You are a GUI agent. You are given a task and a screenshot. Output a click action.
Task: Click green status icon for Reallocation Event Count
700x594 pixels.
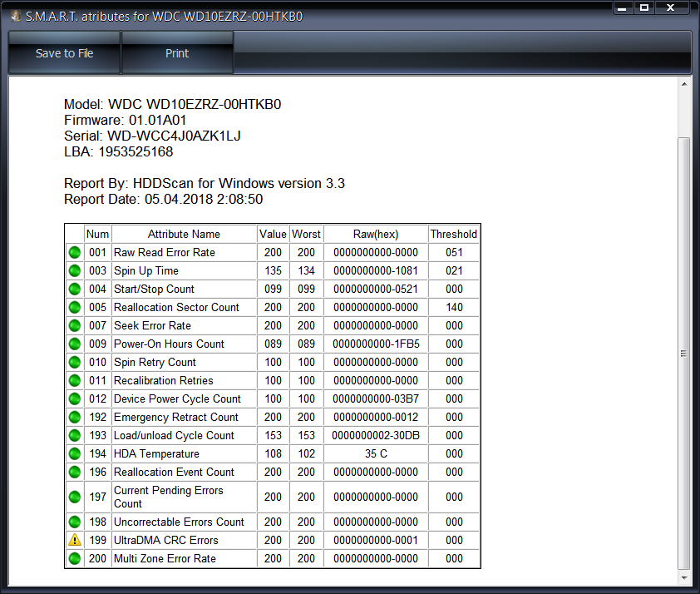pyautogui.click(x=75, y=472)
